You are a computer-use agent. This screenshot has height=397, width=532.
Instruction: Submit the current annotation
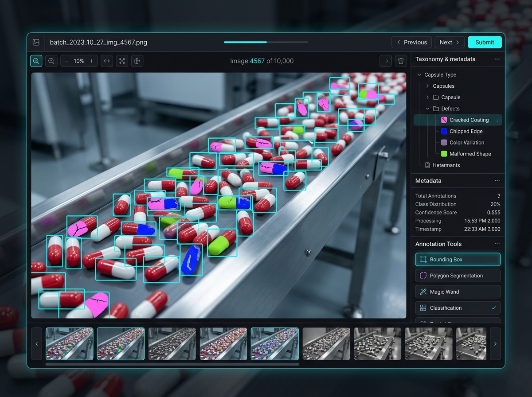coord(485,43)
